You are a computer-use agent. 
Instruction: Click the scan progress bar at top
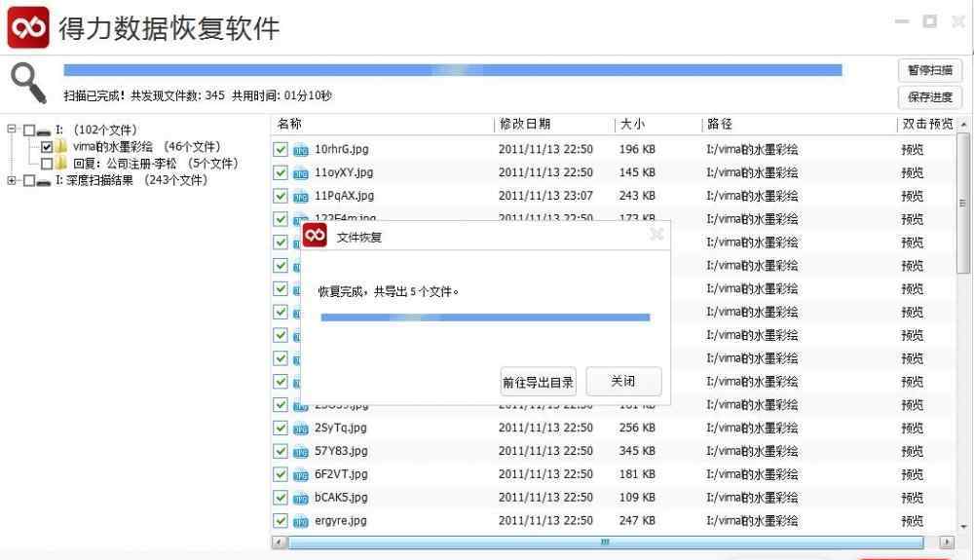pos(452,70)
